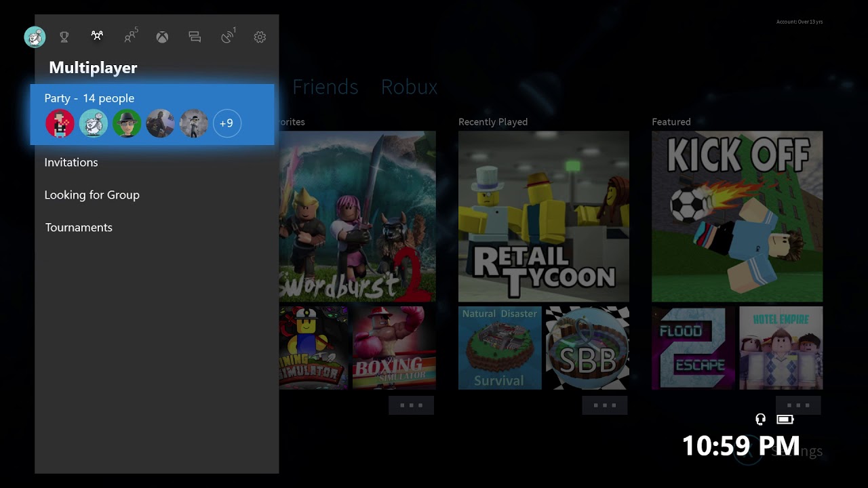Click the Multiplayer heading text
This screenshot has width=868, height=488.
93,68
